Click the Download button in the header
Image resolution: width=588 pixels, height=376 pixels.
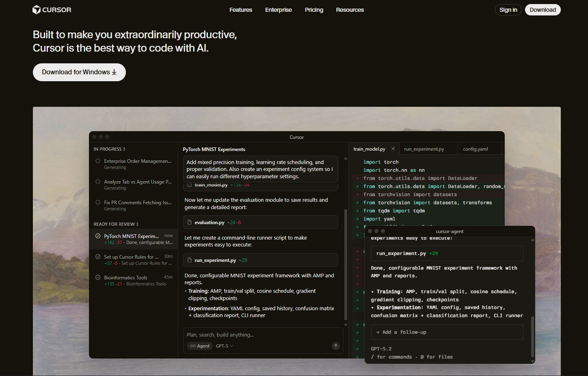click(543, 10)
